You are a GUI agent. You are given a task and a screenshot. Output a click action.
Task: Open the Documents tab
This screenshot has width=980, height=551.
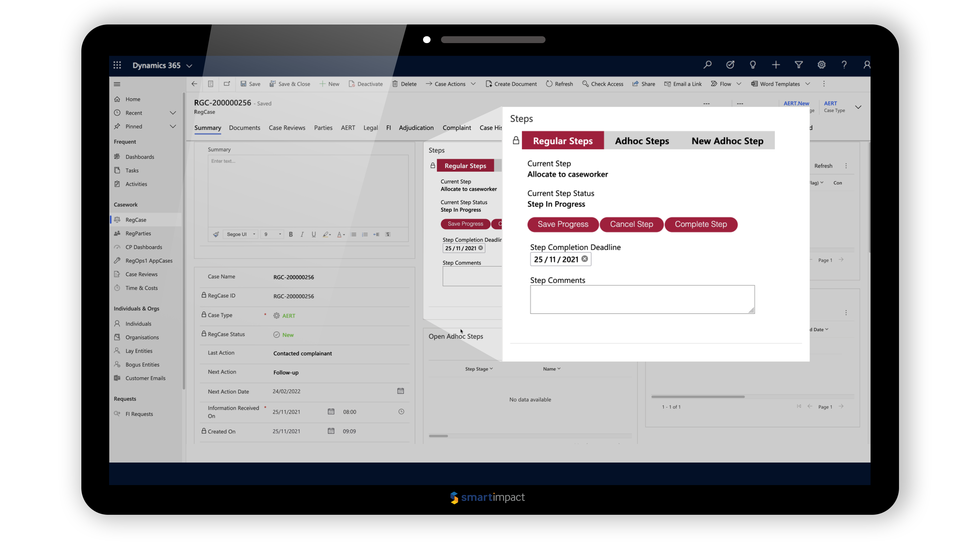tap(244, 128)
